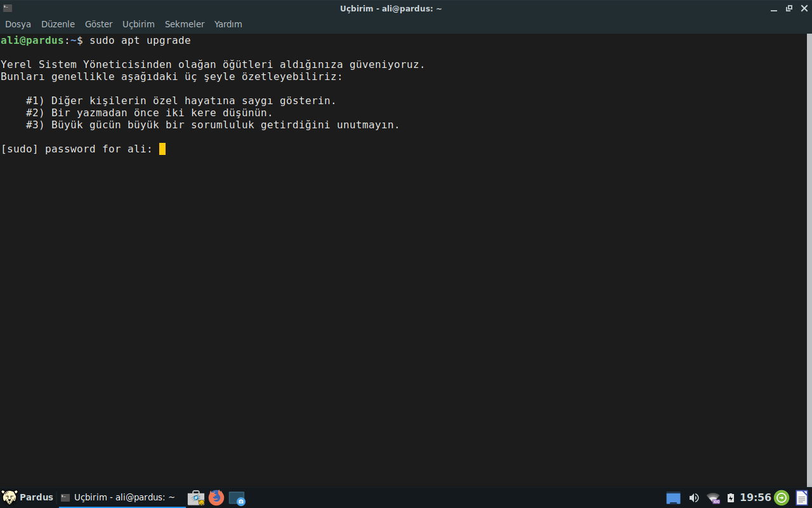Open the Göster menu
Image resolution: width=812 pixels, height=508 pixels.
tap(98, 24)
